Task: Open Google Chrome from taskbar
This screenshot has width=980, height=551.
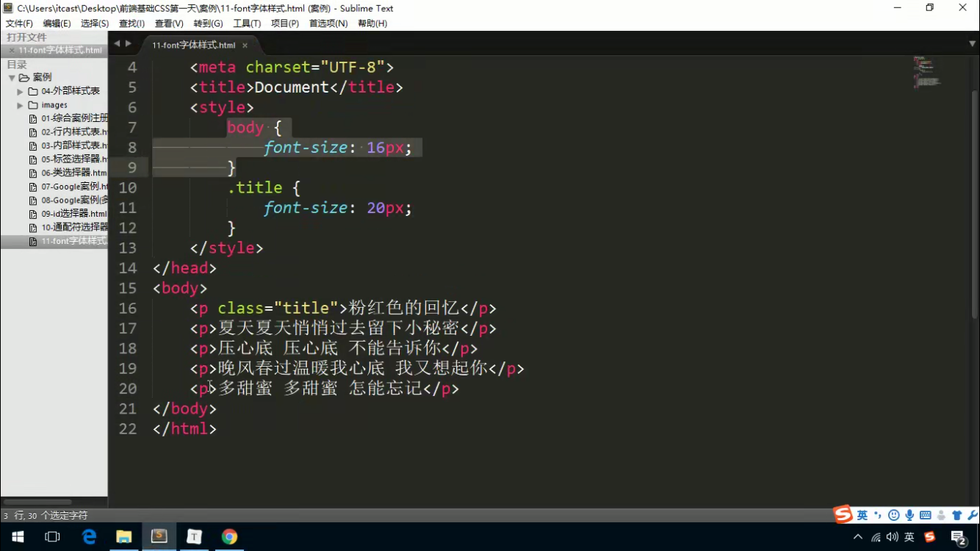Action: (230, 537)
